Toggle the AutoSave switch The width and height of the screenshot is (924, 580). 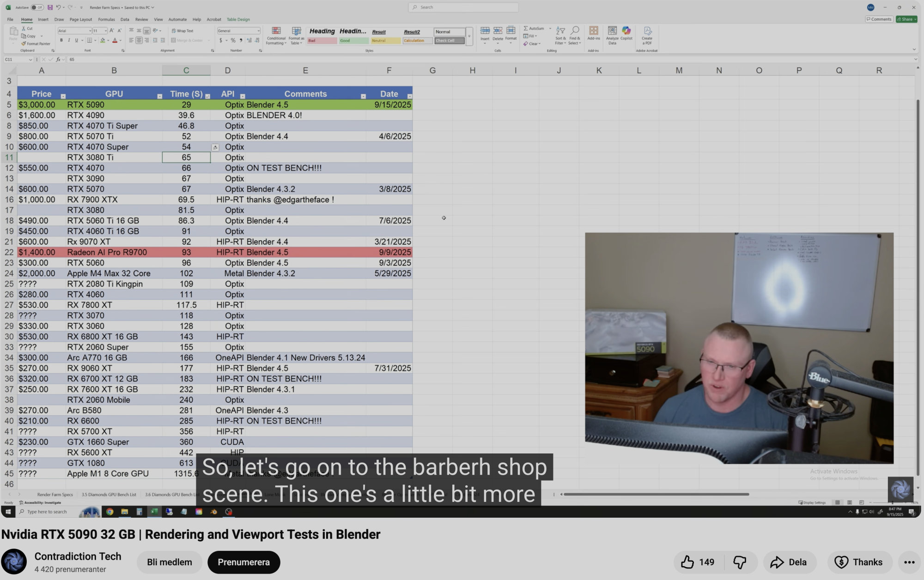pos(37,7)
